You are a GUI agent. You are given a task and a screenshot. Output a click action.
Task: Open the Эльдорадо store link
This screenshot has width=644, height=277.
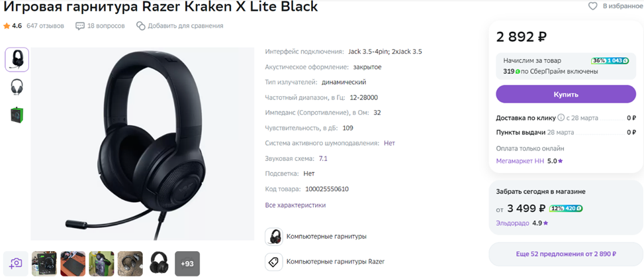coord(512,223)
